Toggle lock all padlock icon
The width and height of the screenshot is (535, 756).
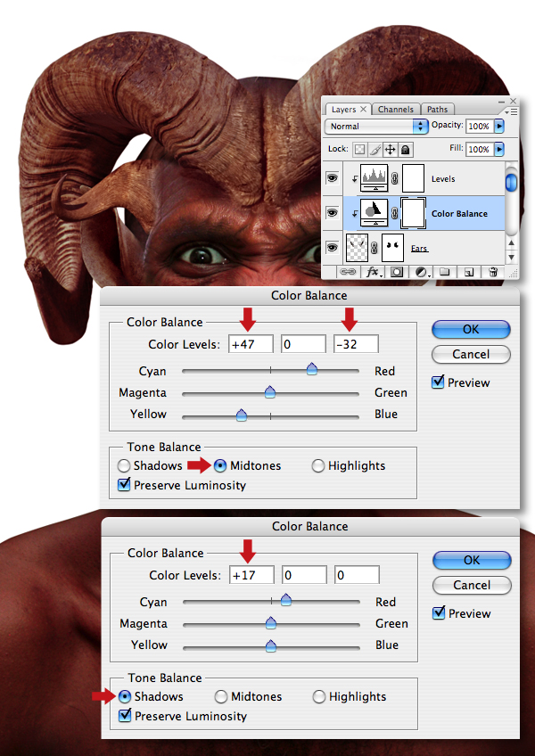pos(405,150)
